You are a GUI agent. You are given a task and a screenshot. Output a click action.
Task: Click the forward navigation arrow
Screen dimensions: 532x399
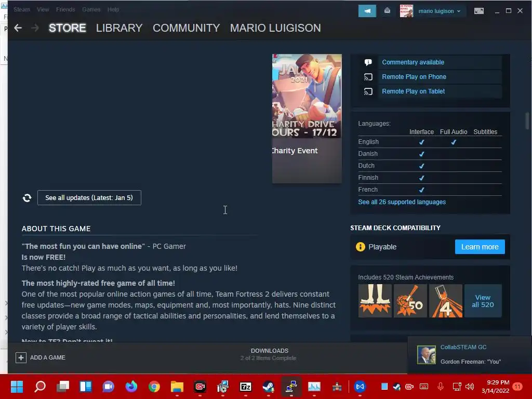(35, 28)
